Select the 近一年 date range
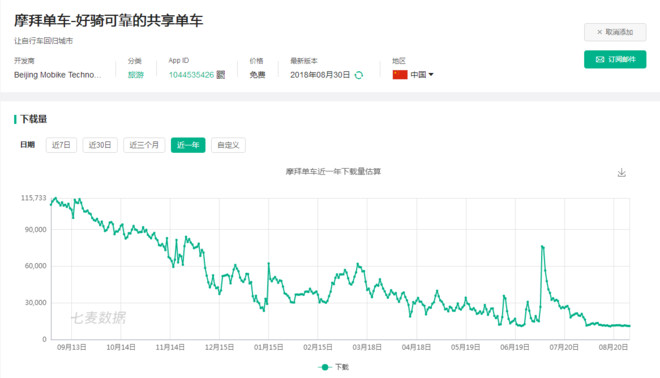The width and height of the screenshot is (660, 378). pyautogui.click(x=188, y=145)
